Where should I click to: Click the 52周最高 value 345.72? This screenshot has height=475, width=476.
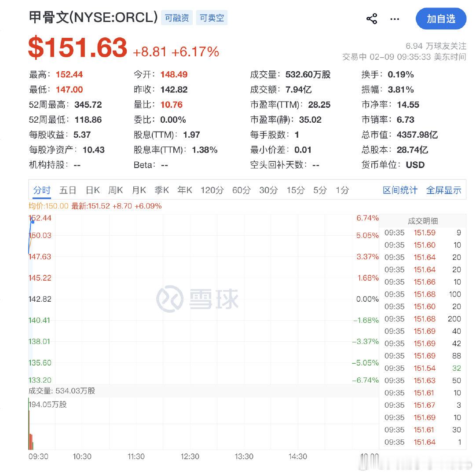88,105
